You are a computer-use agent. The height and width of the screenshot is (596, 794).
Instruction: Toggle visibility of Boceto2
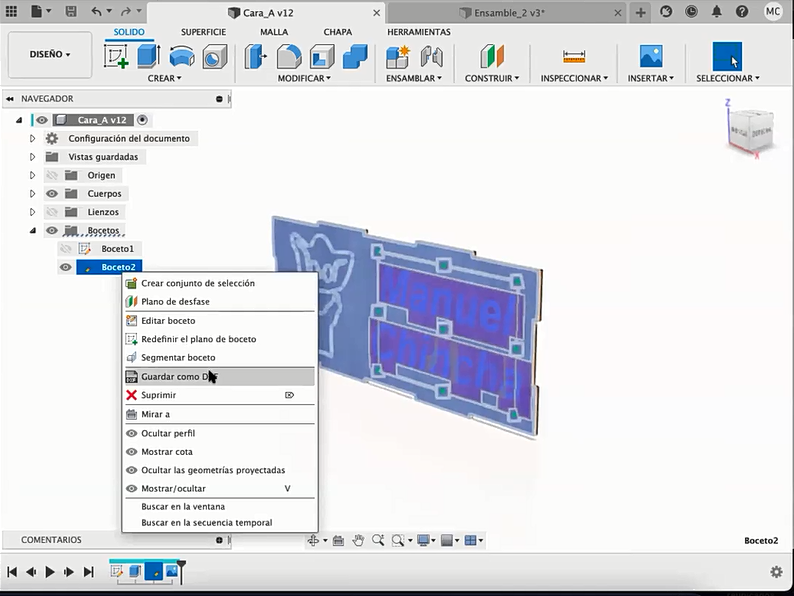click(65, 267)
